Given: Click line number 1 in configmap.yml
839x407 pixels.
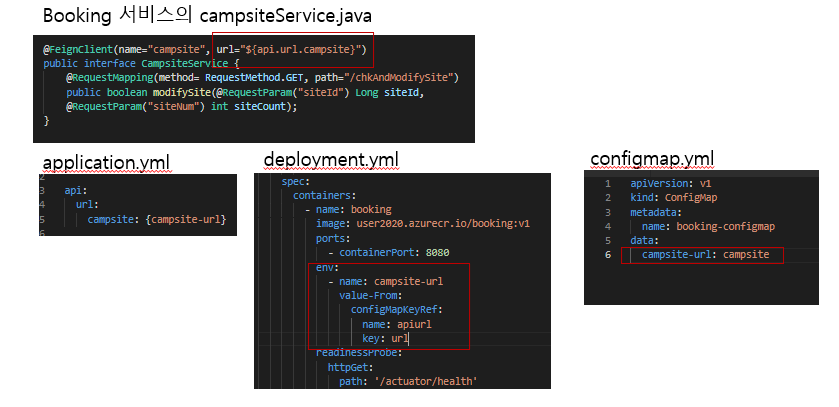Looking at the screenshot, I should 607,183.
